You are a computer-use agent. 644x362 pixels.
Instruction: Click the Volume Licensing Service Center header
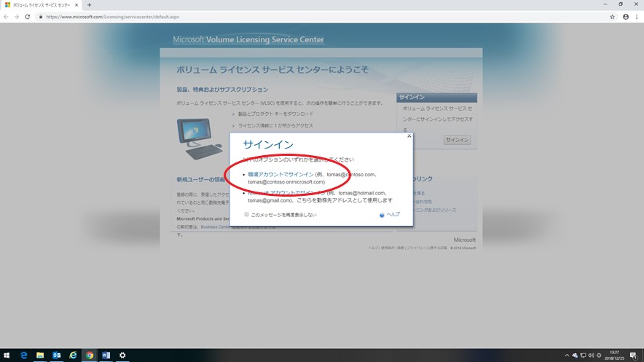[x=248, y=39]
